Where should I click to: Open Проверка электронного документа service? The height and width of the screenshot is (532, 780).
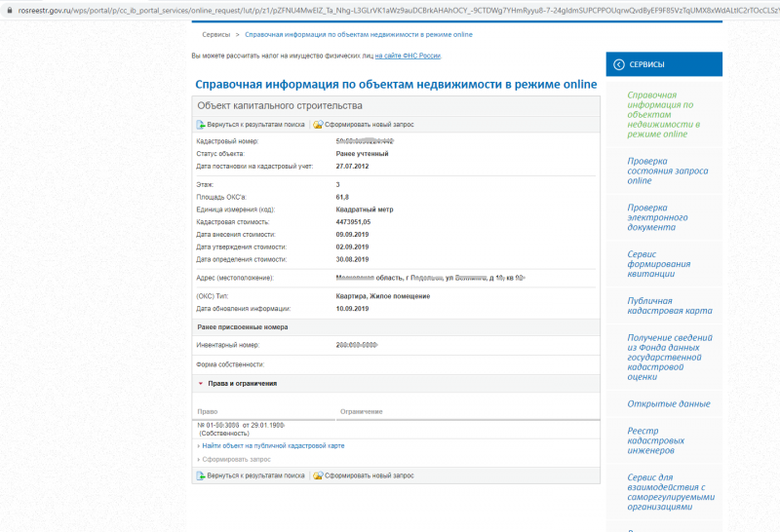[x=657, y=217]
